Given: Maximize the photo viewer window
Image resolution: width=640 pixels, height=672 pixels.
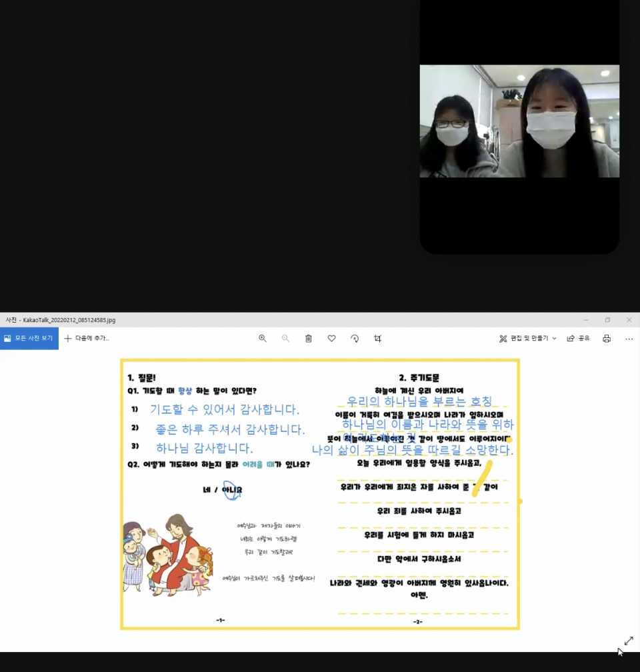Looking at the screenshot, I should coord(607,320).
